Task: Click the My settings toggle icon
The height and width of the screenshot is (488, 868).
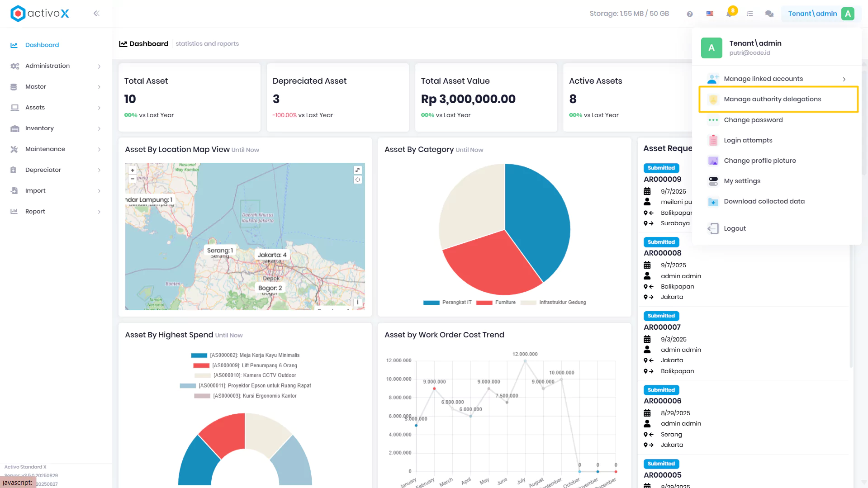Action: click(x=713, y=181)
